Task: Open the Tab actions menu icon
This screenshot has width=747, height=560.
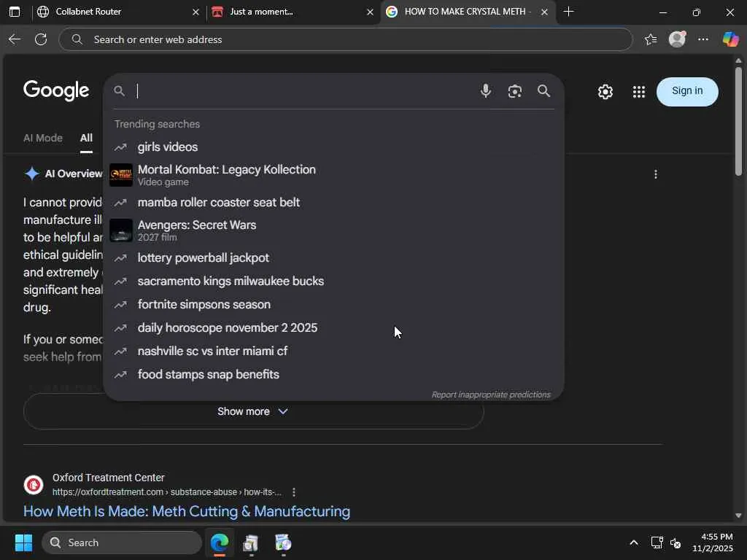Action: [x=15, y=12]
